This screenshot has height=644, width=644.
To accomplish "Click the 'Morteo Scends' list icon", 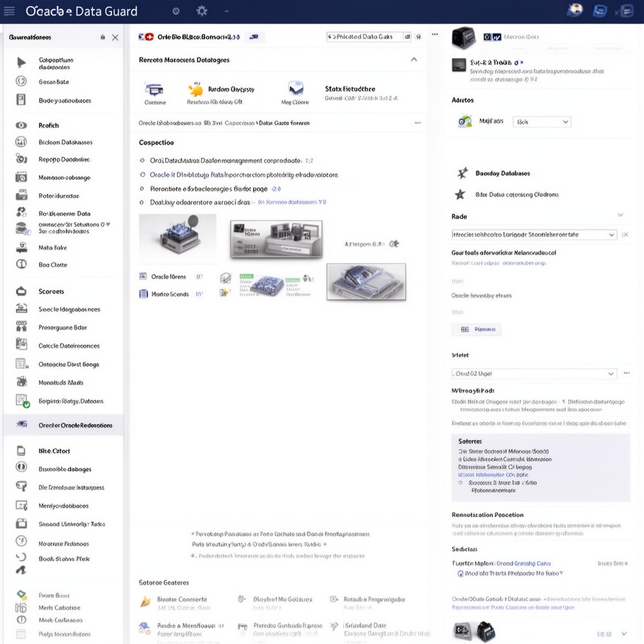I will click(143, 294).
